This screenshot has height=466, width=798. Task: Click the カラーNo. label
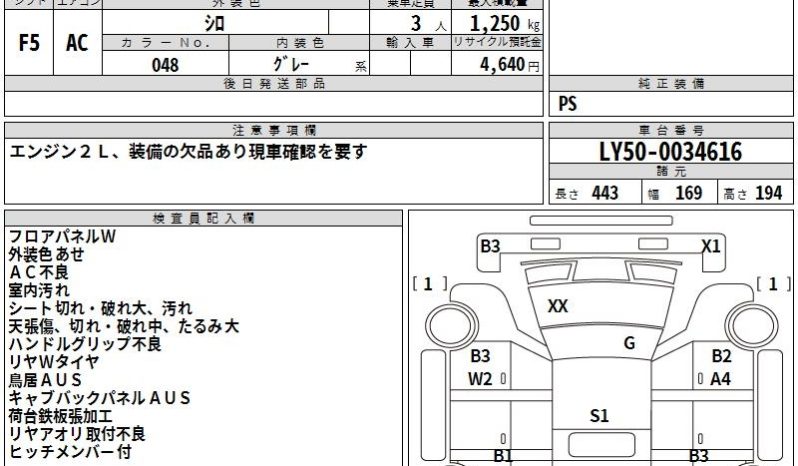coord(166,43)
